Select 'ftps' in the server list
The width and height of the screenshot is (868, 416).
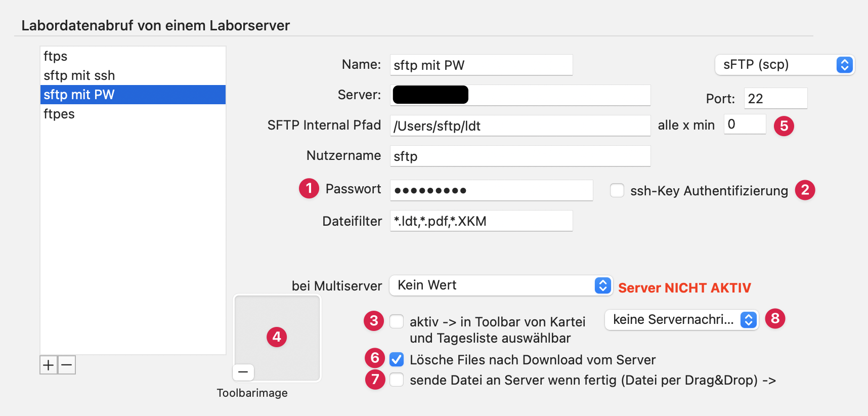[133, 56]
